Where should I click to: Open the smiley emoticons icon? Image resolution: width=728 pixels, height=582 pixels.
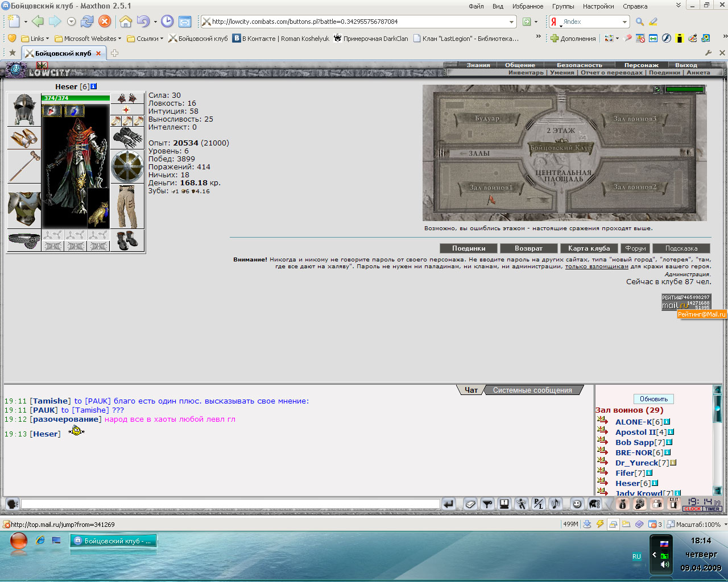pyautogui.click(x=577, y=504)
